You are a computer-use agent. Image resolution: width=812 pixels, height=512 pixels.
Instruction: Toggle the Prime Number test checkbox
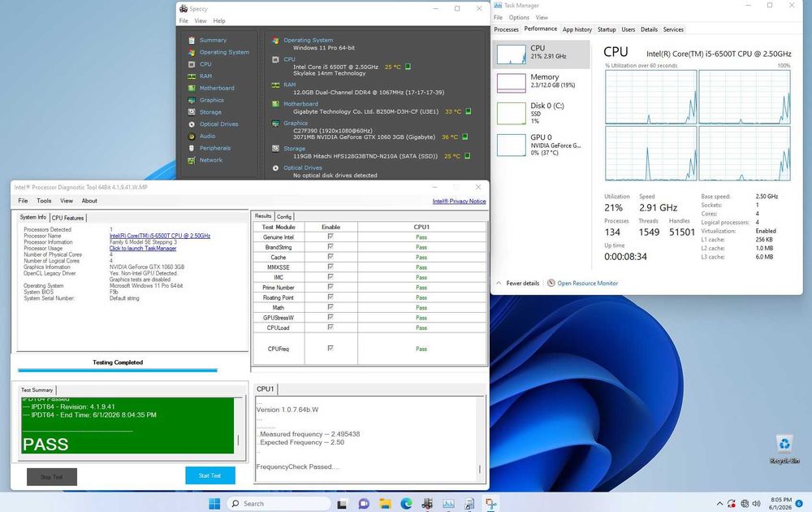pyautogui.click(x=330, y=287)
